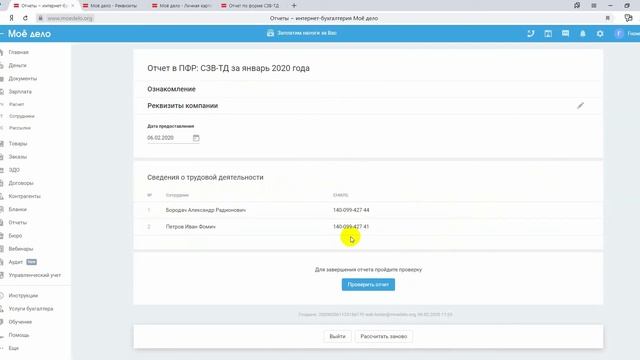Open Товары in the sidebar
640x360 pixels.
(18, 144)
